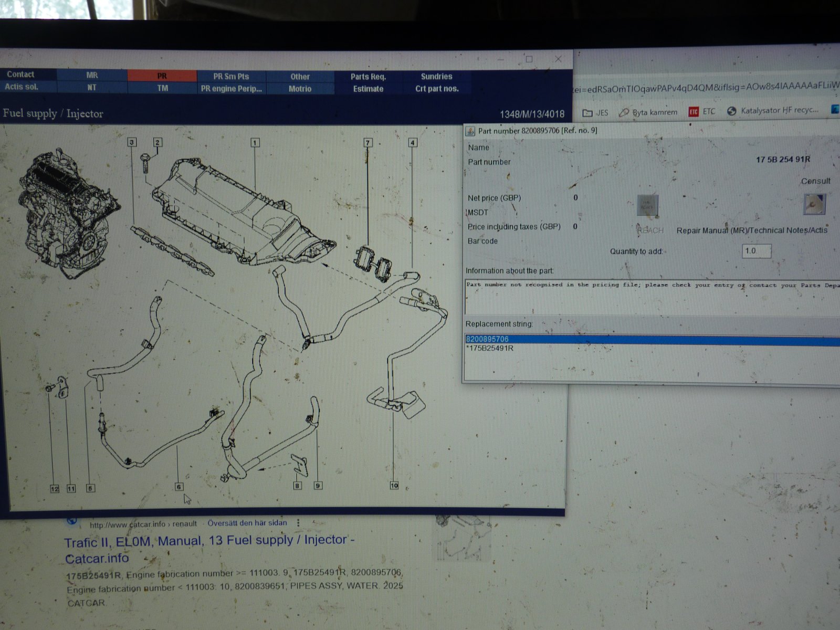This screenshot has width=840, height=630.
Task: Click the browser address bar URL text
Action: coord(706,88)
